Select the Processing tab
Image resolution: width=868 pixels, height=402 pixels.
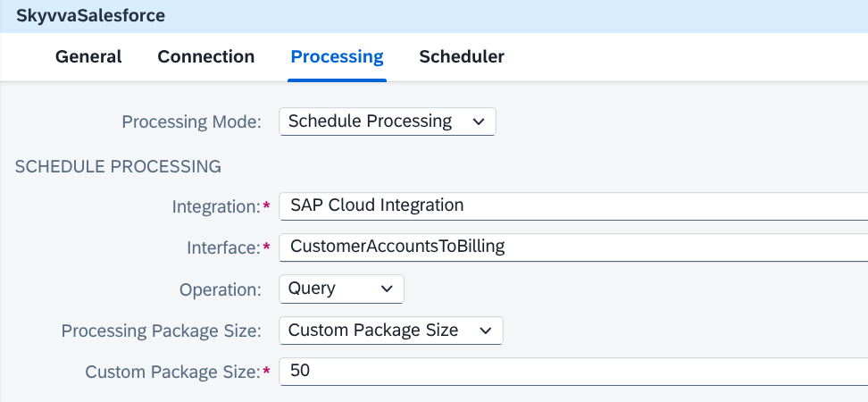338,57
